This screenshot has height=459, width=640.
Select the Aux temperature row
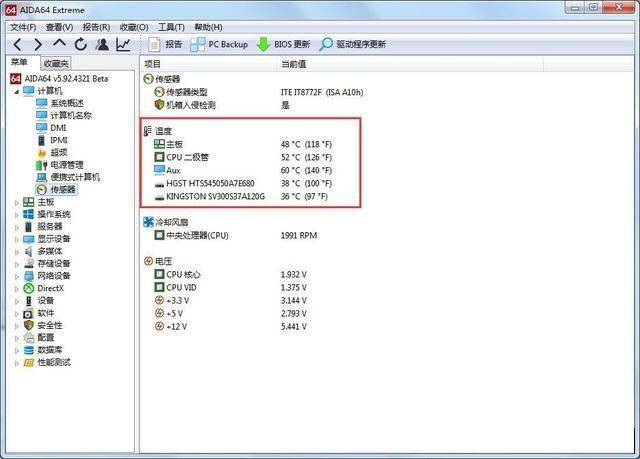[243, 171]
